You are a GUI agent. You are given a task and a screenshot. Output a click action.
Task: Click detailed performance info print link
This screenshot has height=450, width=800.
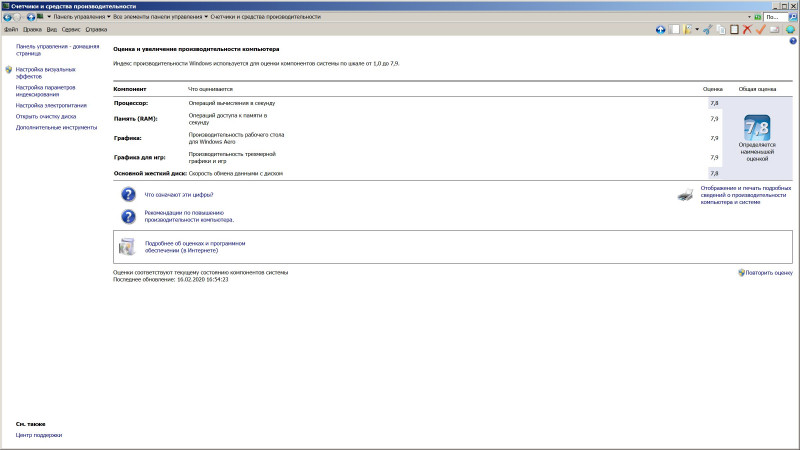point(745,195)
